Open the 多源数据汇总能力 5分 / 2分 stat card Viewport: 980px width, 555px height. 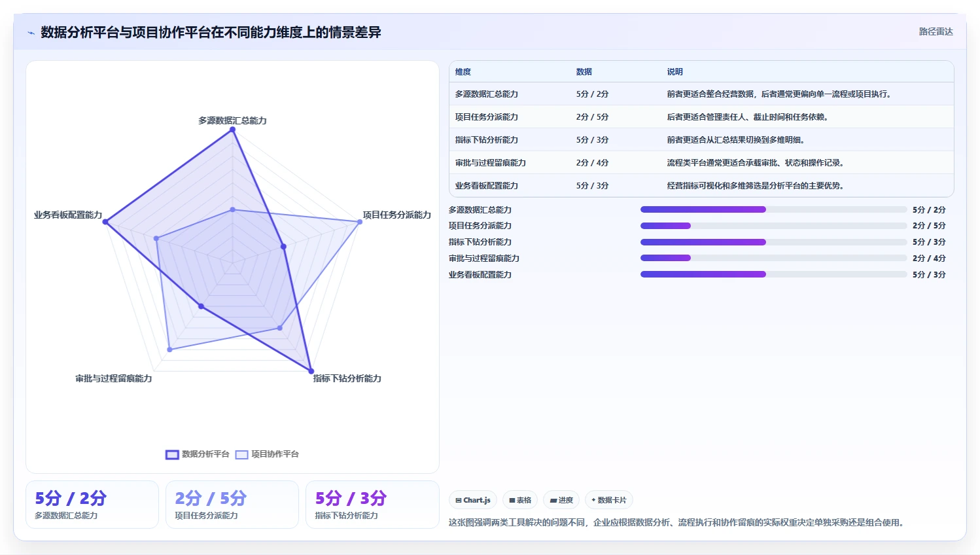[92, 505]
